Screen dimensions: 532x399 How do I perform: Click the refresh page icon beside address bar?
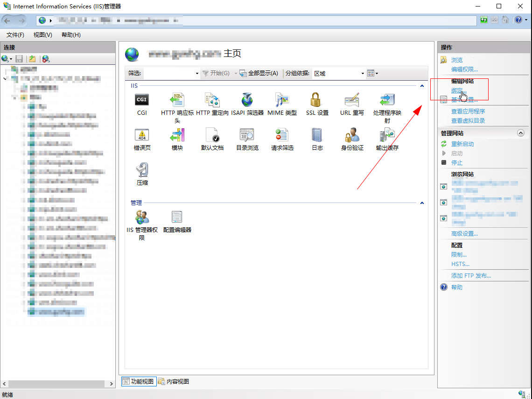(484, 20)
